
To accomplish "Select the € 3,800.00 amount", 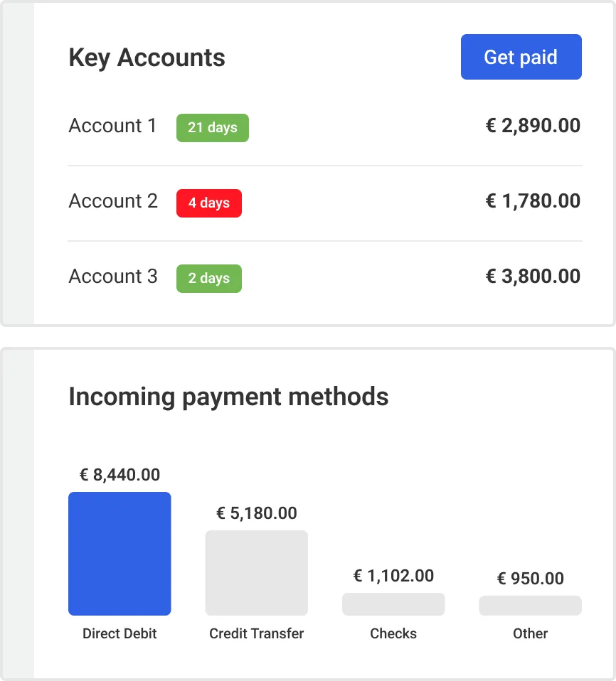I will 533,277.
